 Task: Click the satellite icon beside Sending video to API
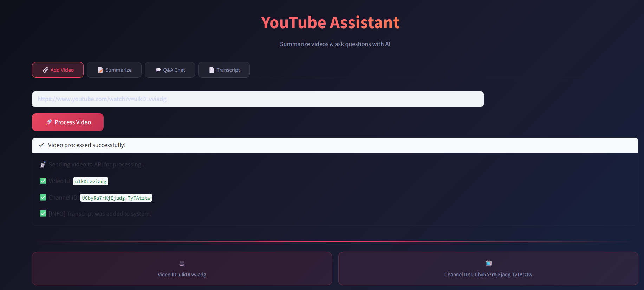tap(43, 164)
